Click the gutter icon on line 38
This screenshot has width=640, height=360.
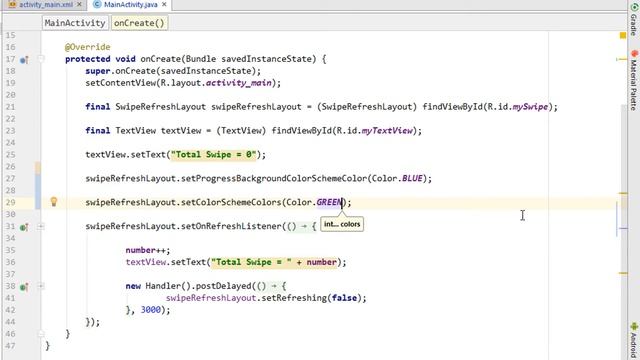pos(24,287)
